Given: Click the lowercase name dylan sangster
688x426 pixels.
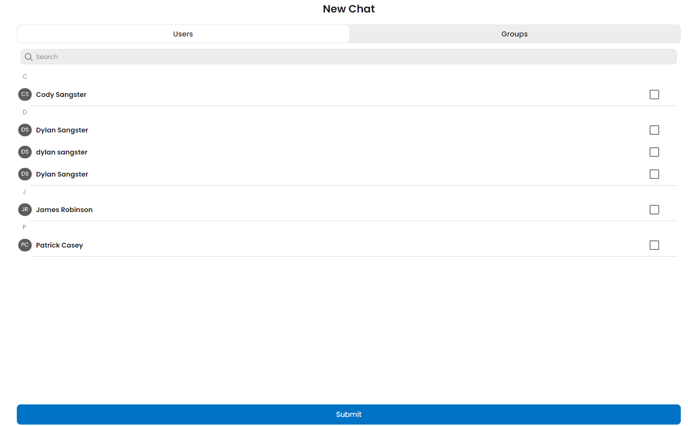Looking at the screenshot, I should pos(61,152).
